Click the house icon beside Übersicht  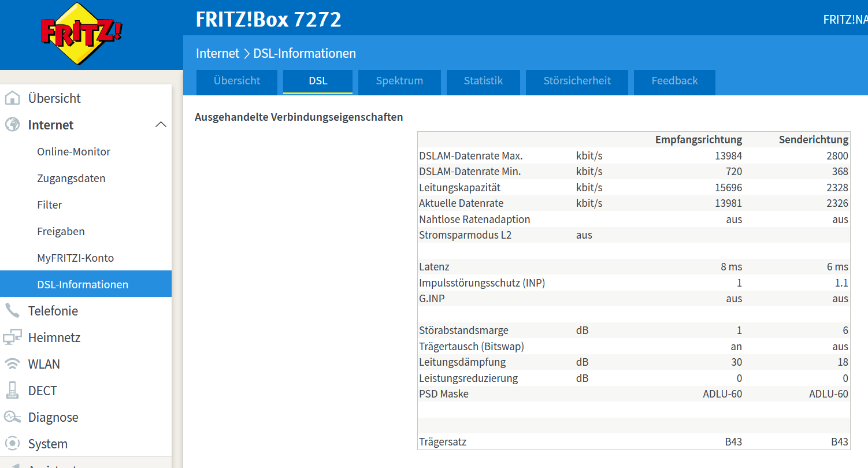(12, 98)
